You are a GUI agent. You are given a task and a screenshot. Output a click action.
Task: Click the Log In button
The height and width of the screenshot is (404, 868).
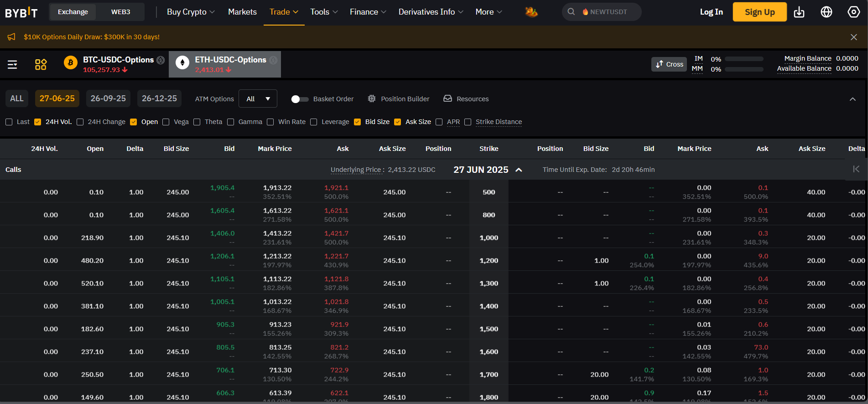coord(712,12)
